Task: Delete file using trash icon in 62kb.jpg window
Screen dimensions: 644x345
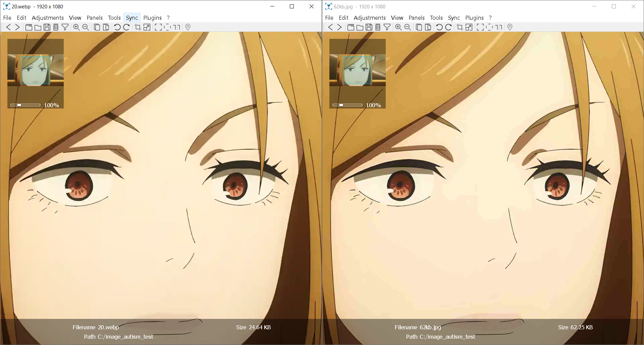Action: tap(378, 27)
